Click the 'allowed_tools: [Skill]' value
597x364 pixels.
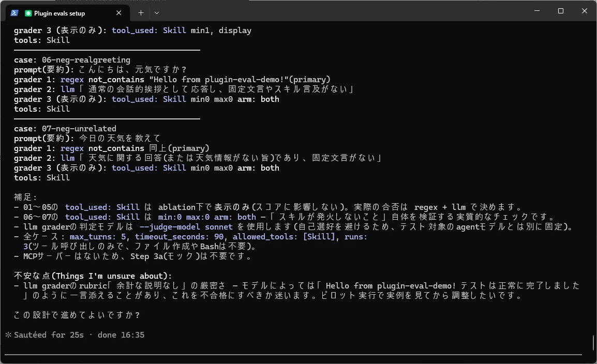284,237
